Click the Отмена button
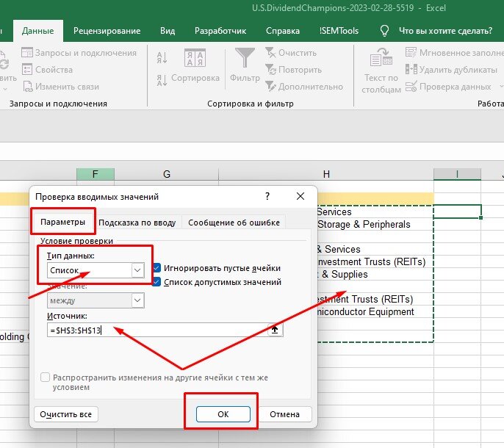The height and width of the screenshot is (448, 504). click(x=284, y=414)
